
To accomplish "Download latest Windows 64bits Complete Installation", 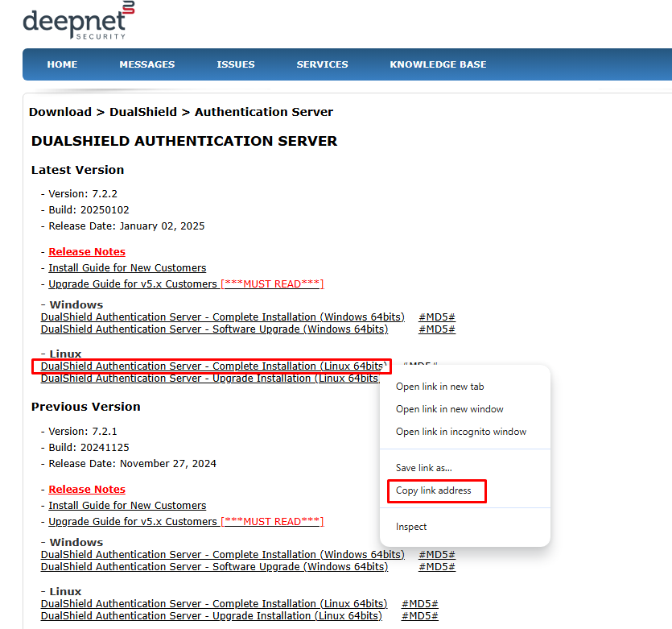I will tap(222, 317).
